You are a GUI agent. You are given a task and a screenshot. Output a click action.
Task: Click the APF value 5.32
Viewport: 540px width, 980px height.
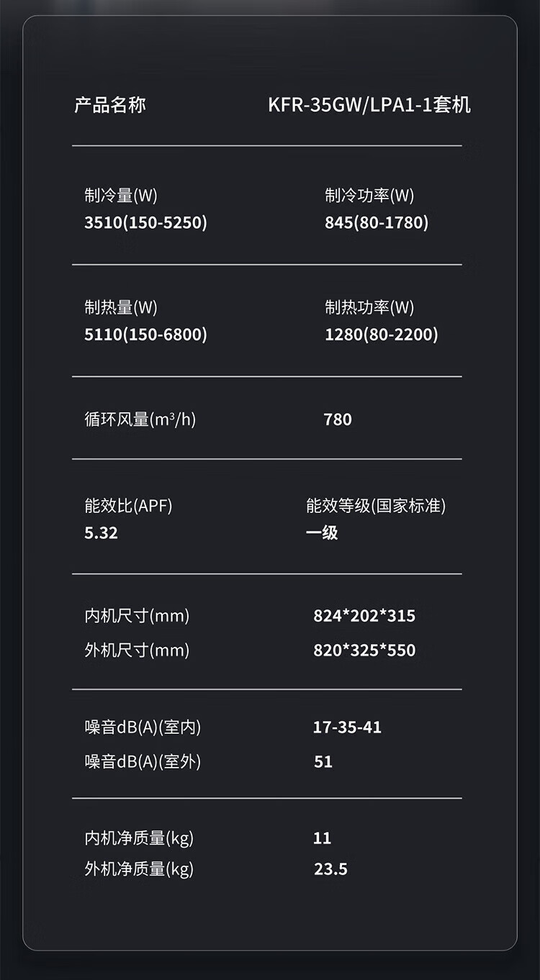point(101,533)
